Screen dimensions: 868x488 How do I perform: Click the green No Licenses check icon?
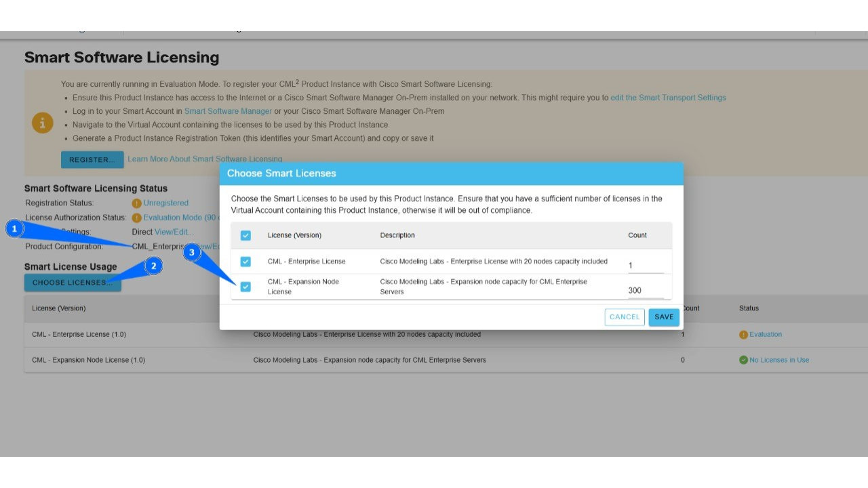tap(743, 360)
